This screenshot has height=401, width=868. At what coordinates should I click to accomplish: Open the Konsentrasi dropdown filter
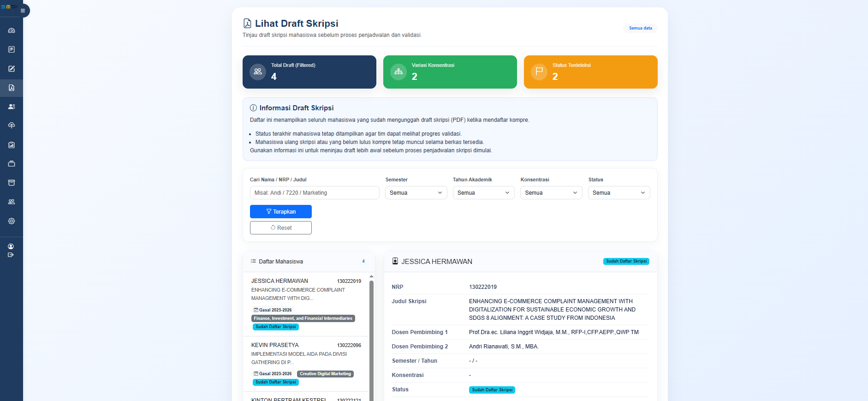[x=551, y=193]
